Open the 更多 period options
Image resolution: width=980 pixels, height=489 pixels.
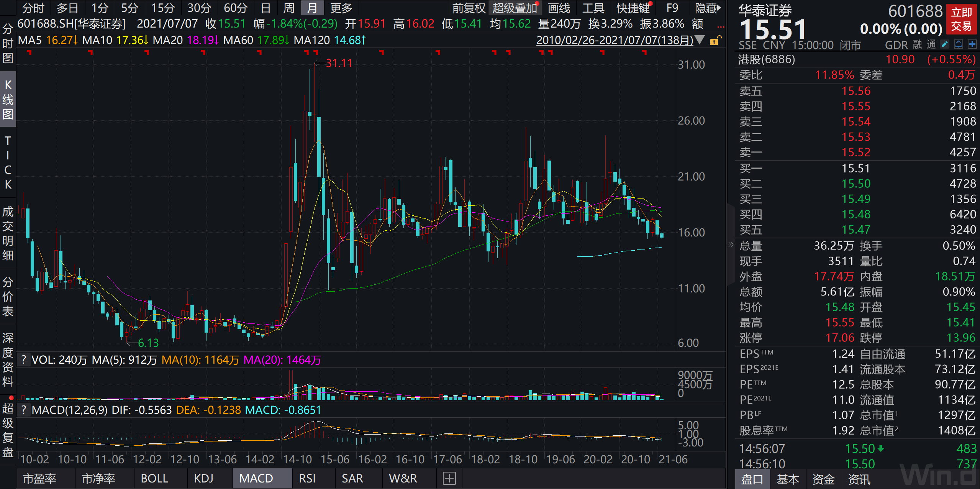(341, 8)
